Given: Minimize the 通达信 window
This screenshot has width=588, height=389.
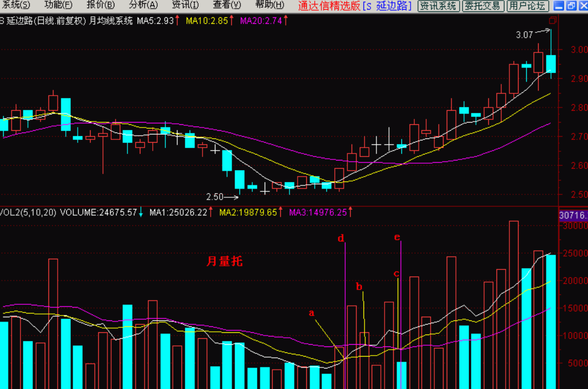Looking at the screenshot, I should point(559,6).
